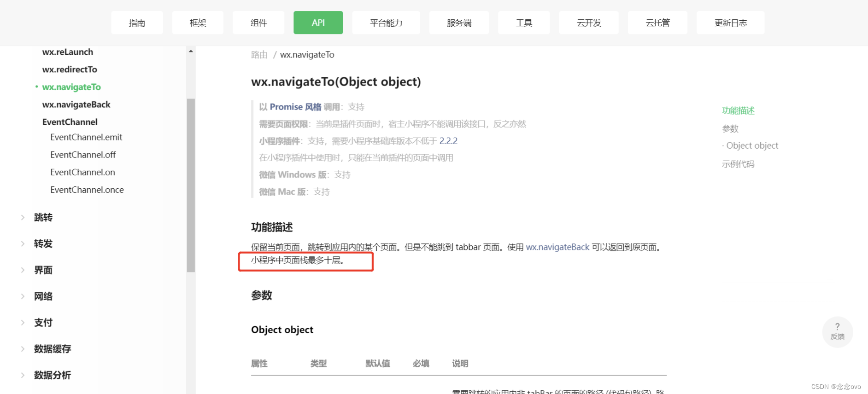Select the API tab
868x394 pixels.
(318, 23)
